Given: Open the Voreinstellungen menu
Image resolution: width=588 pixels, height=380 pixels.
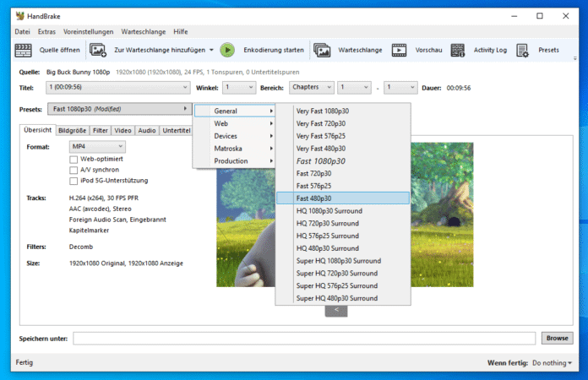Looking at the screenshot, I should pyautogui.click(x=88, y=32).
